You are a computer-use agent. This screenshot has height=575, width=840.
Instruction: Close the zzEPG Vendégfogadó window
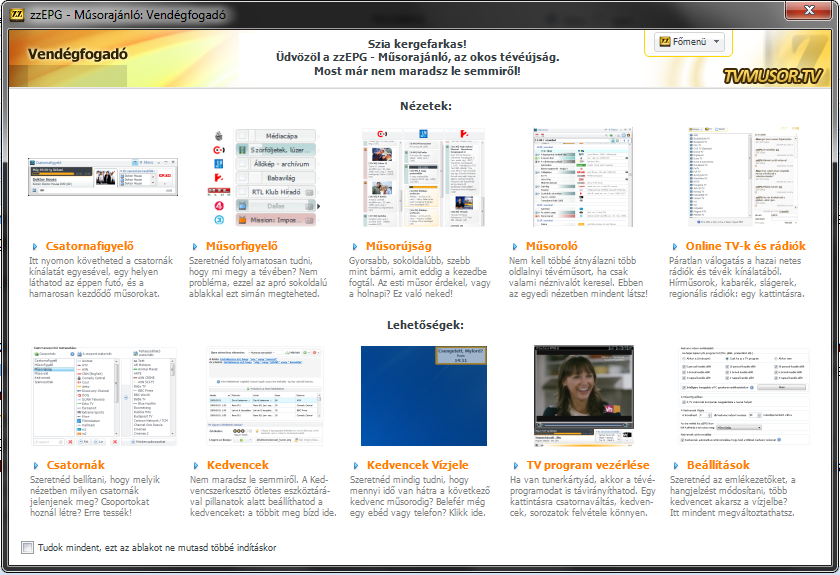[x=806, y=11]
